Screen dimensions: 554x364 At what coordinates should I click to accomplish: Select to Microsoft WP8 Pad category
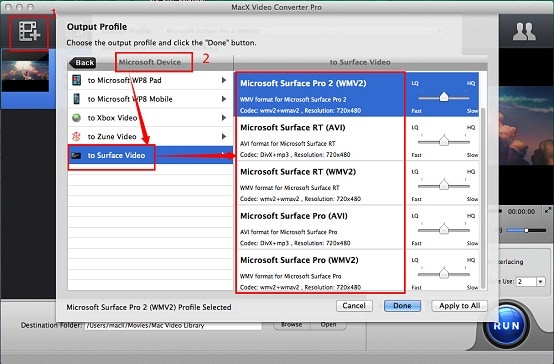click(x=150, y=80)
